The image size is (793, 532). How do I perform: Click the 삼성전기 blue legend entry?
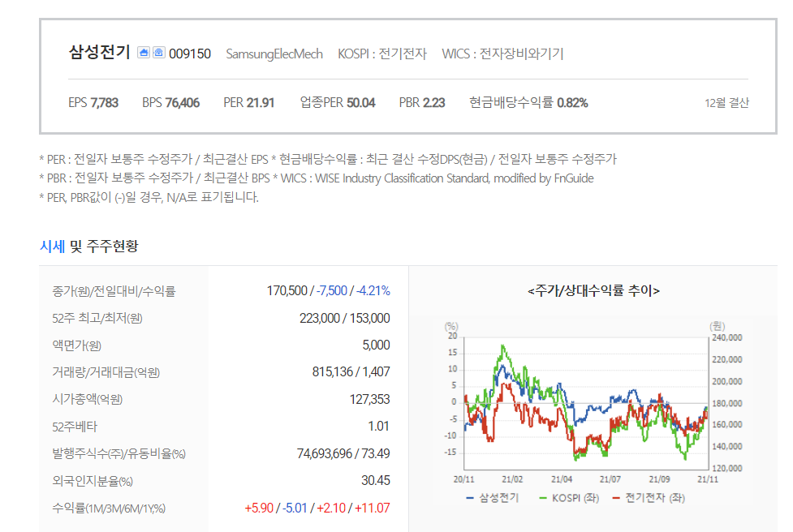coord(492,498)
